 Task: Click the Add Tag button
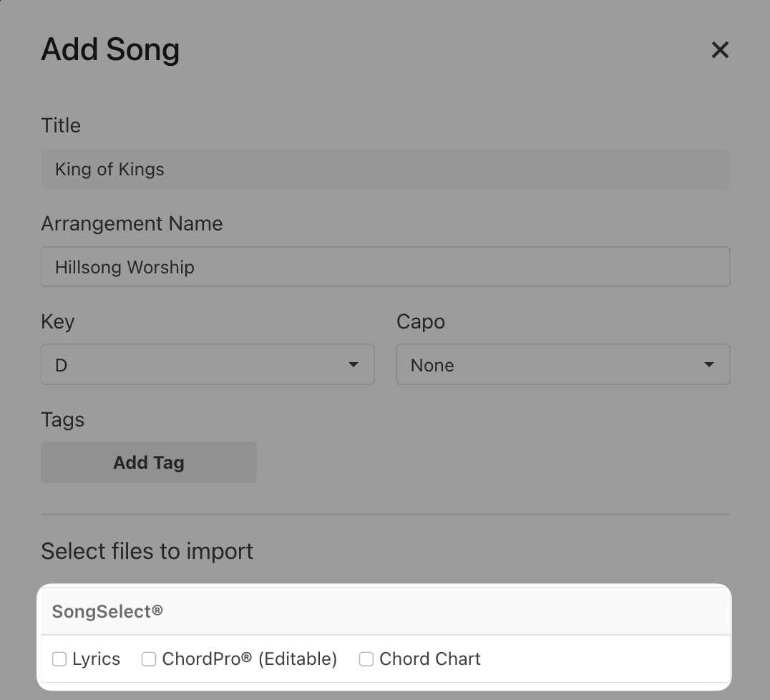click(x=148, y=462)
